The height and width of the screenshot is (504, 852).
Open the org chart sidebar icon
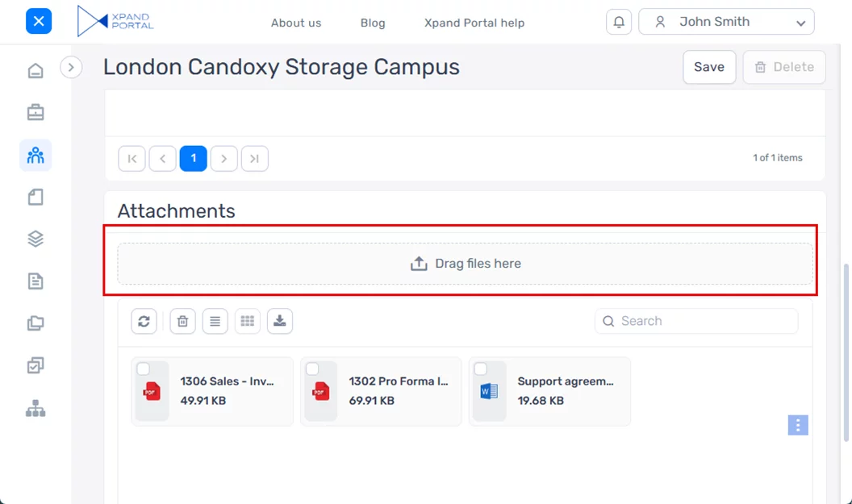click(35, 409)
